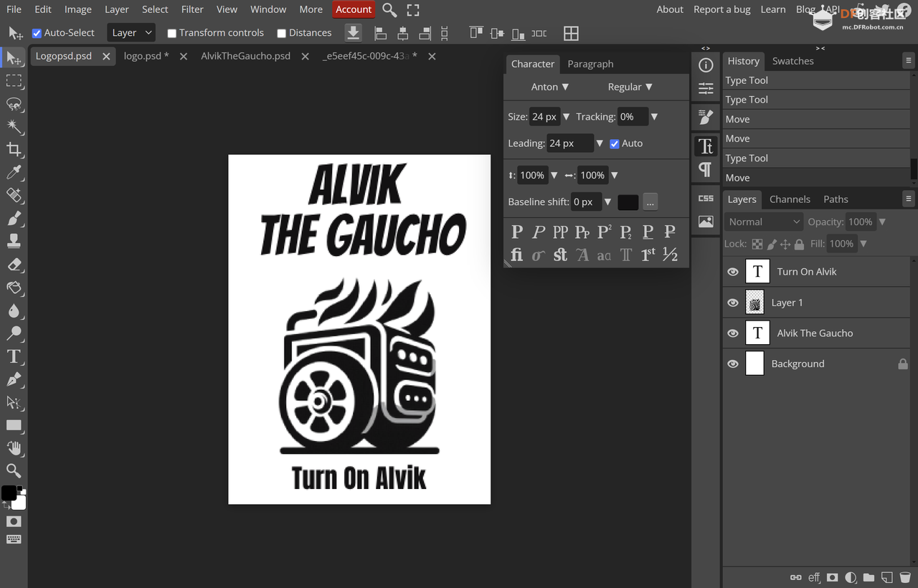Toggle the lock all padlock icon
The height and width of the screenshot is (588, 918).
[x=799, y=244]
